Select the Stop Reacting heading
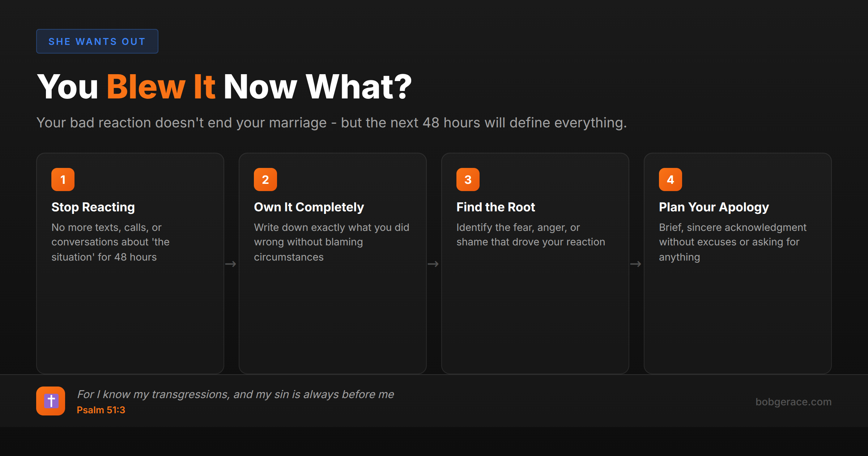 93,207
